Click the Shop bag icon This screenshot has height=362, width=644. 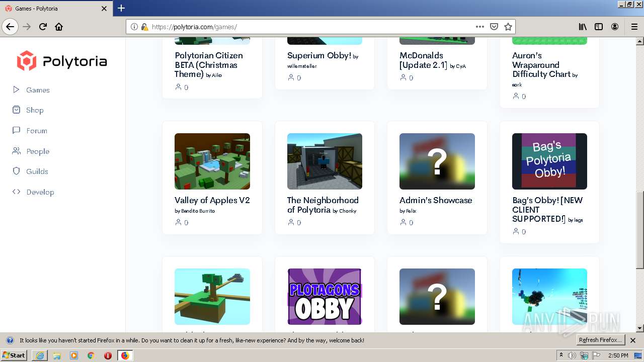coord(16,110)
